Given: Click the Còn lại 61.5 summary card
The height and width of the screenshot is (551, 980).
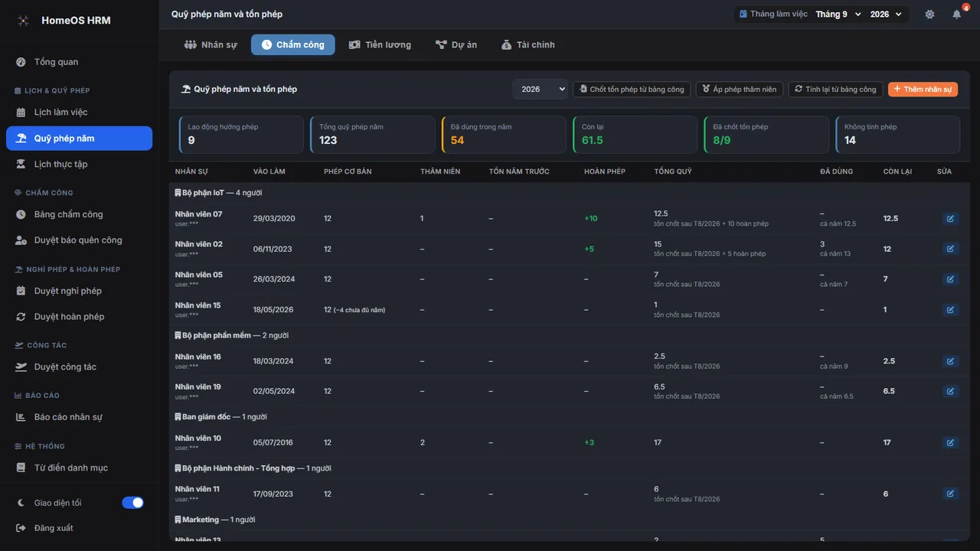Looking at the screenshot, I should 635,135.
